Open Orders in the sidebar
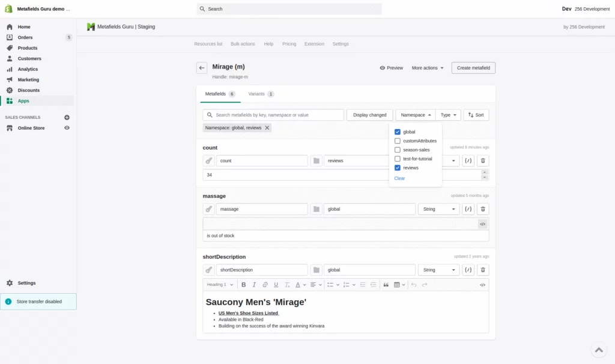Screen dimensions: 615x364 click(25, 38)
